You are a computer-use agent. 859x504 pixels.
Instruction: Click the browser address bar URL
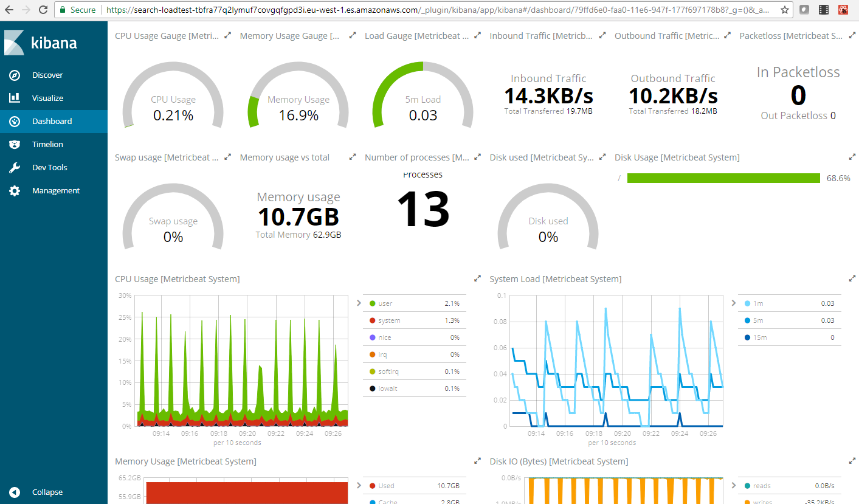click(x=439, y=10)
